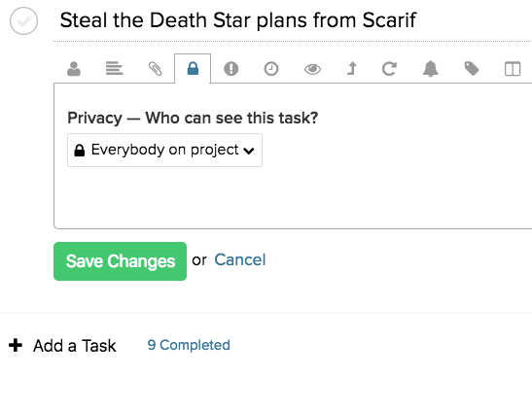Show the 9 Completed tasks
The image size is (532, 410).
click(x=189, y=345)
